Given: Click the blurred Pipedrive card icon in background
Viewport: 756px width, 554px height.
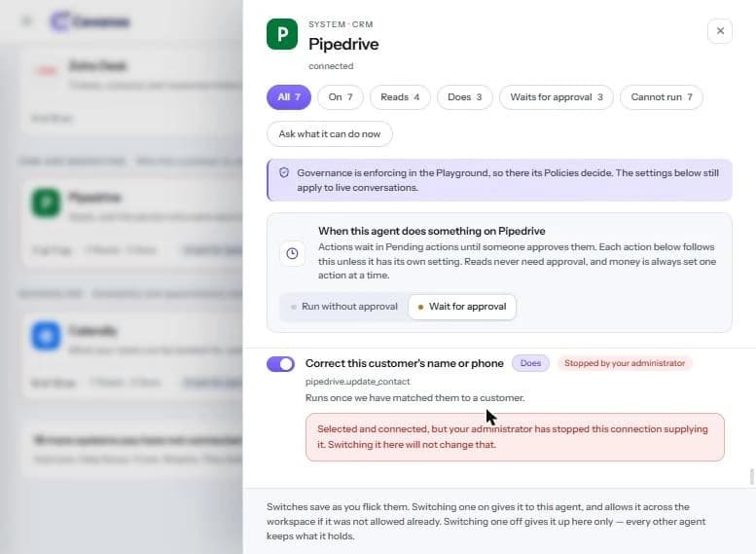Looking at the screenshot, I should coord(46,203).
